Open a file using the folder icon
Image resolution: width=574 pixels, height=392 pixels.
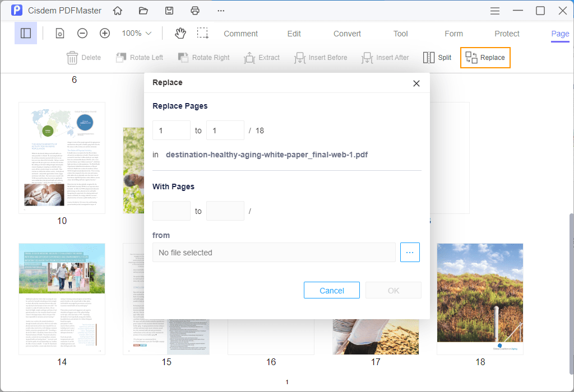(143, 11)
